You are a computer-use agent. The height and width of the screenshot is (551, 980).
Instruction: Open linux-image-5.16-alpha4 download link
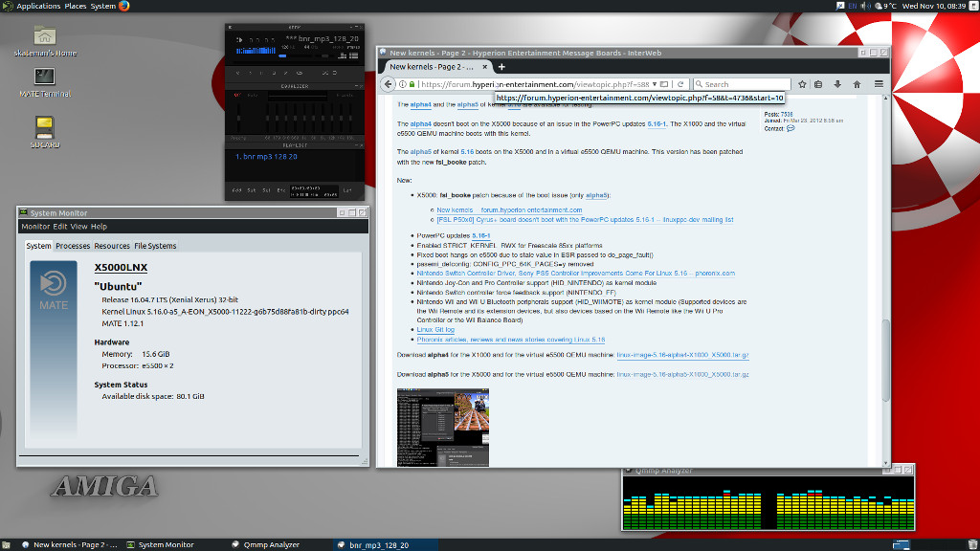[682, 355]
